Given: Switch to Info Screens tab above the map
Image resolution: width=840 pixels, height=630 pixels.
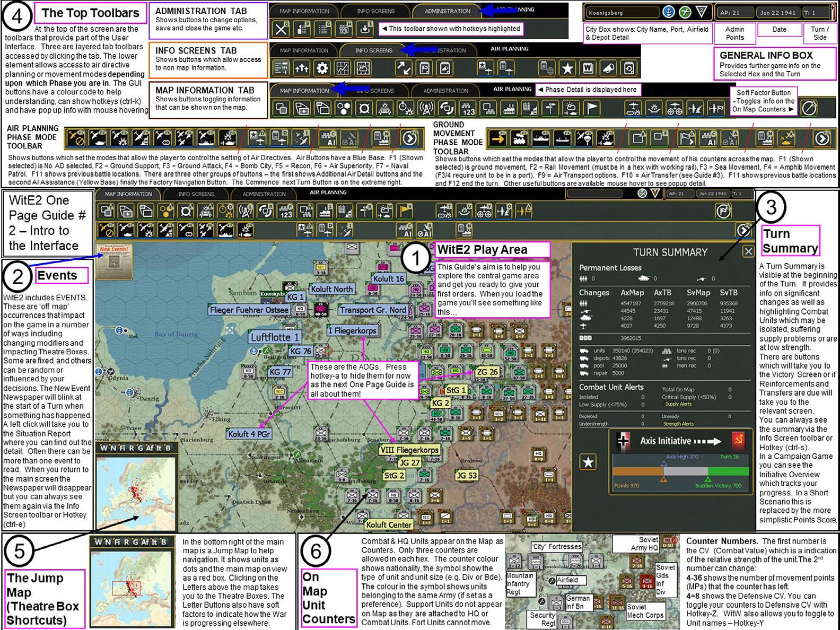Looking at the screenshot, I should pyautogui.click(x=196, y=194).
